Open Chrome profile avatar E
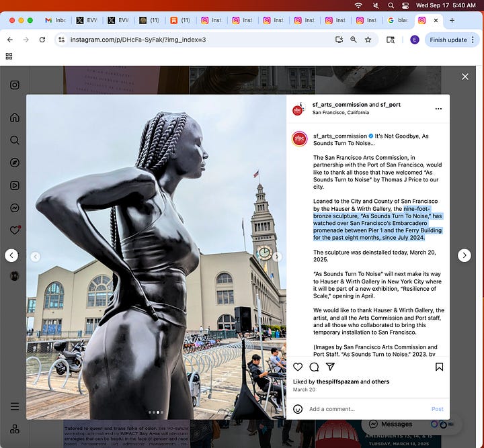484x448 pixels. [x=415, y=40]
